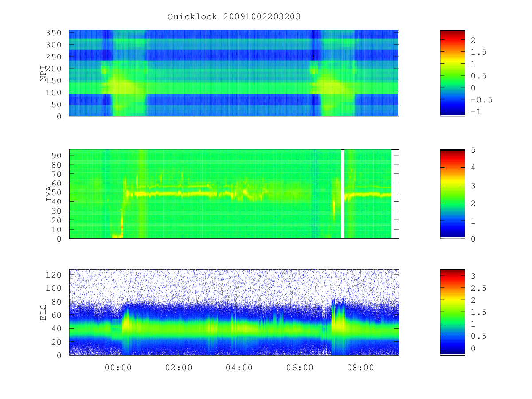Click the 4 label on the IMA colorbar
Image resolution: width=532 pixels, height=399 pixels.
click(x=473, y=168)
